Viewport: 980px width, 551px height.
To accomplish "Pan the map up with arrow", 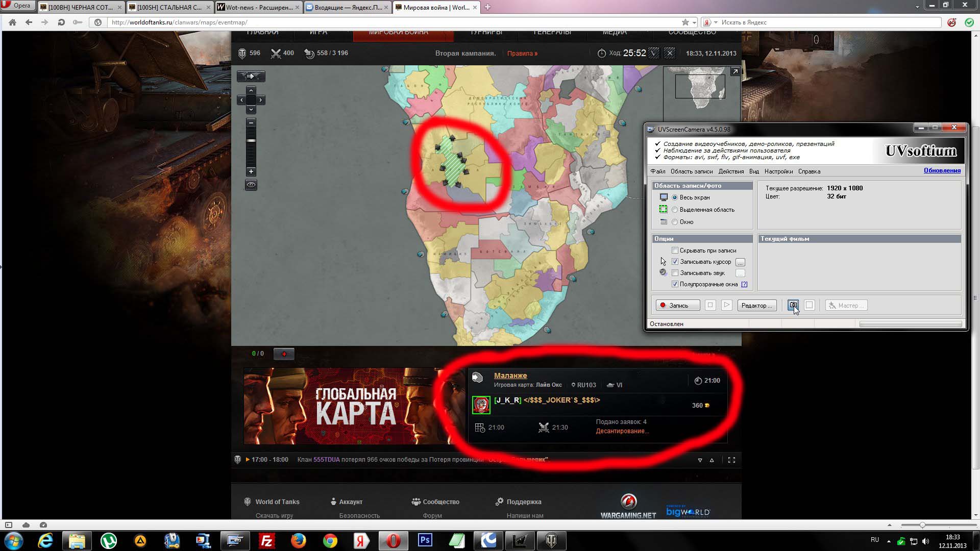I will pyautogui.click(x=251, y=90).
